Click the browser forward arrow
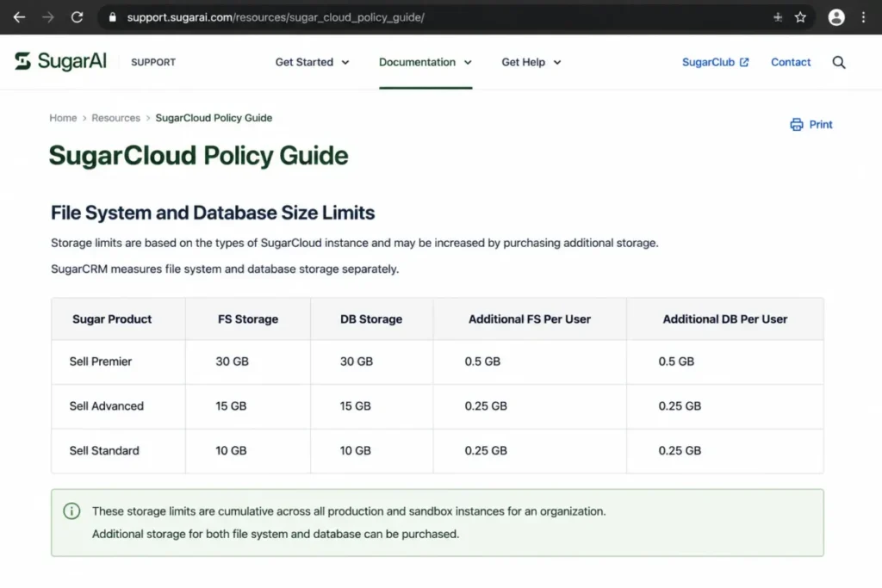 48,17
